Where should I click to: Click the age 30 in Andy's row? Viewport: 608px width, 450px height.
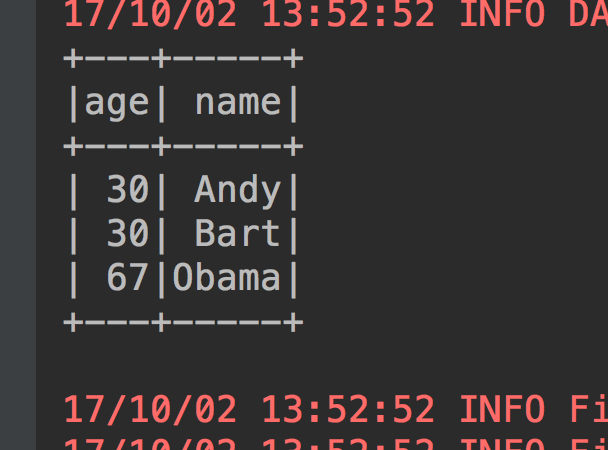click(128, 189)
